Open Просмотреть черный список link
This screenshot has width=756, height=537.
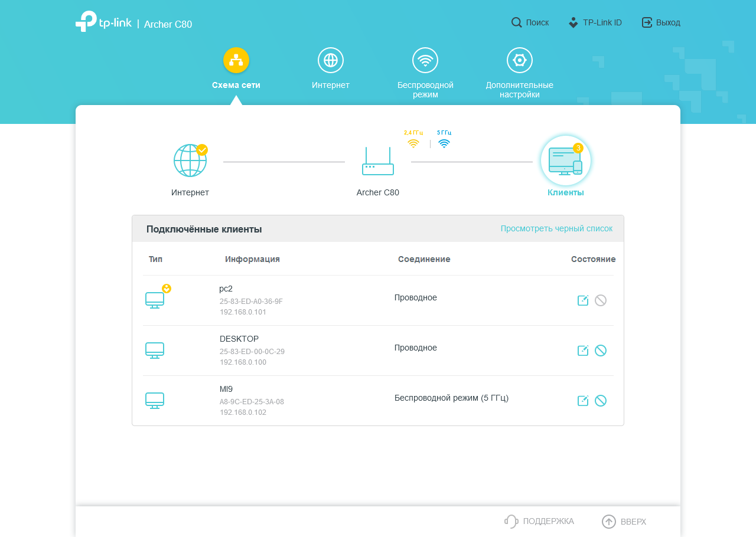coord(556,228)
